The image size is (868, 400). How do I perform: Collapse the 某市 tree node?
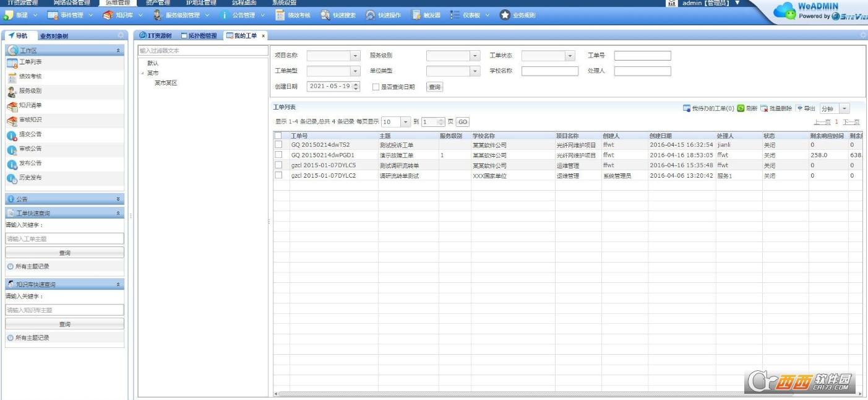[142, 74]
